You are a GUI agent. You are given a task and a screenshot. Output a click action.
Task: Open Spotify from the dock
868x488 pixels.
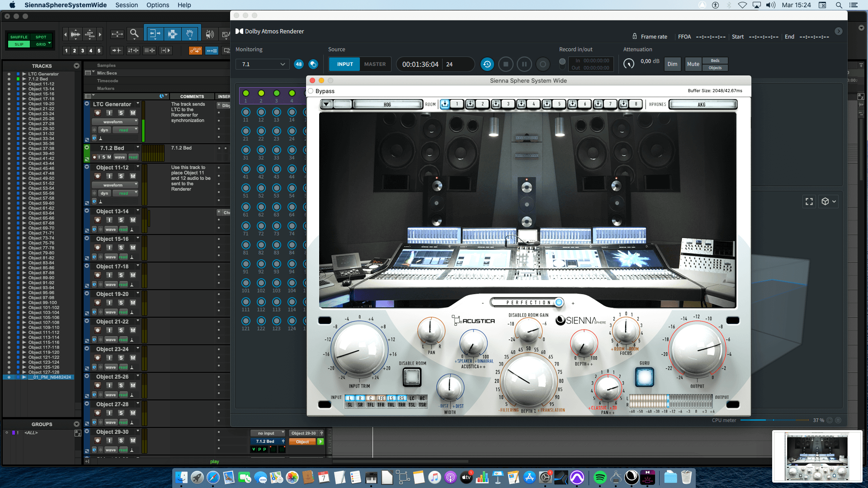[x=600, y=478]
